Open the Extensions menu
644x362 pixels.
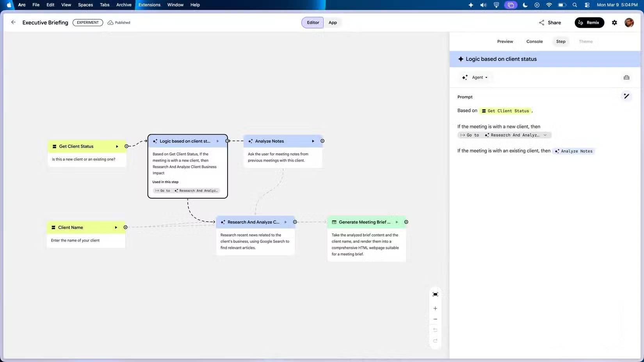(149, 5)
